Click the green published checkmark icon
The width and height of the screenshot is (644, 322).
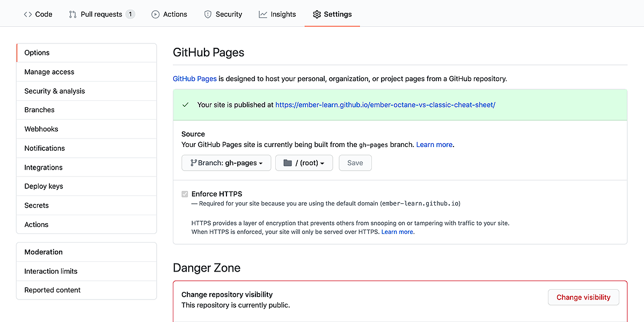(186, 105)
